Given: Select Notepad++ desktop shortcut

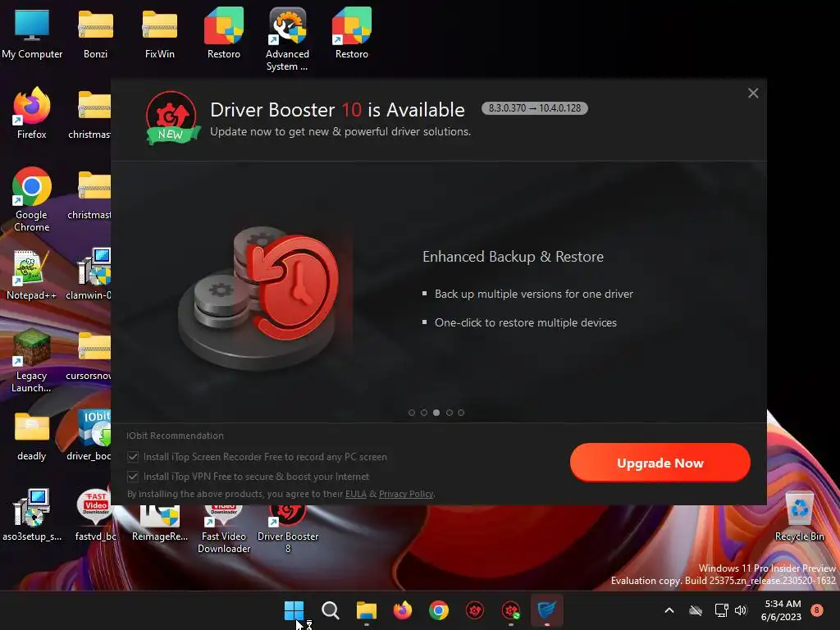Looking at the screenshot, I should (x=32, y=275).
